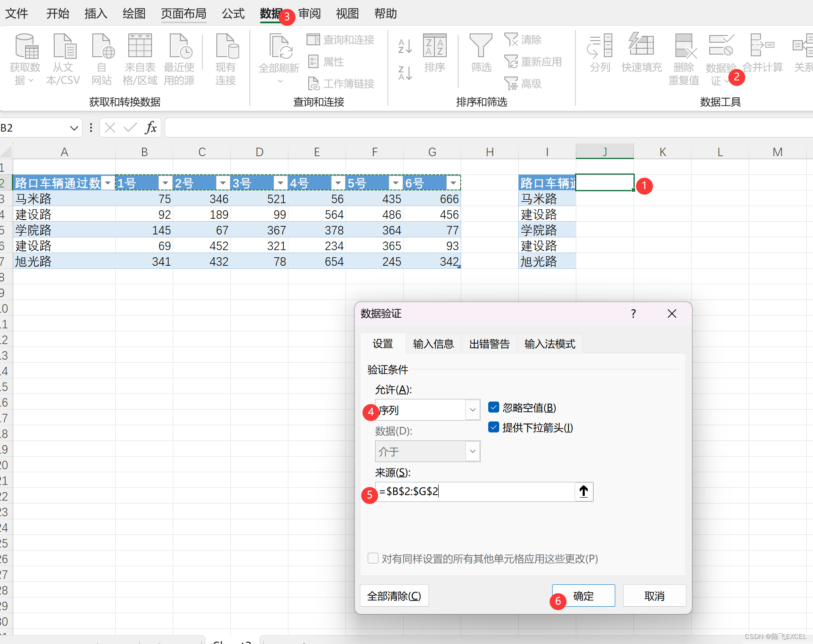813x644 pixels.
Task: Click the 筛选 (Filter) funnel icon
Action: click(x=481, y=46)
